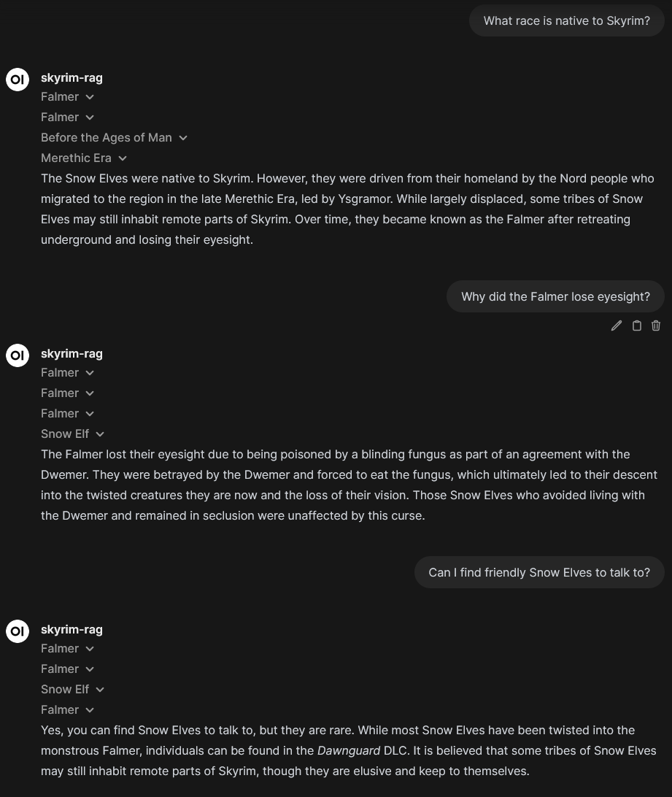The image size is (672, 797).
Task: Copy the 'Why did the Falmer lose eyesight?' message
Action: point(636,326)
